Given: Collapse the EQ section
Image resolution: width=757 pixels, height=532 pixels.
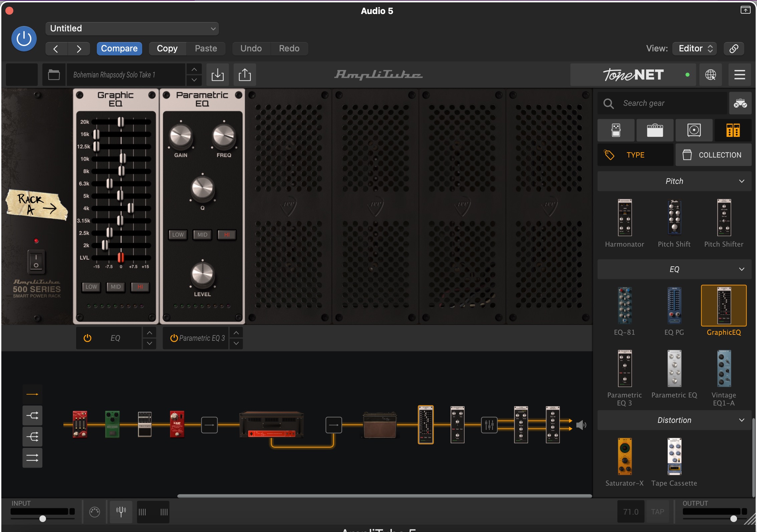Looking at the screenshot, I should coord(674,269).
